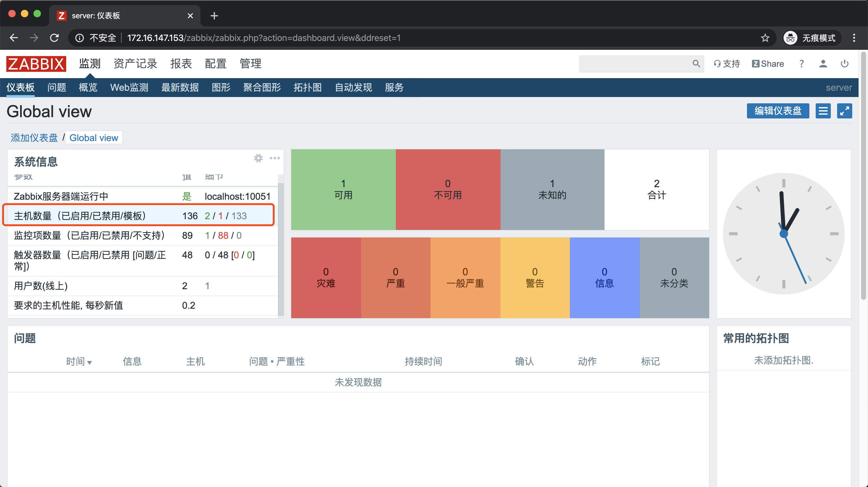The image size is (868, 487).
Task: Open the 配置 top menu
Action: click(215, 64)
